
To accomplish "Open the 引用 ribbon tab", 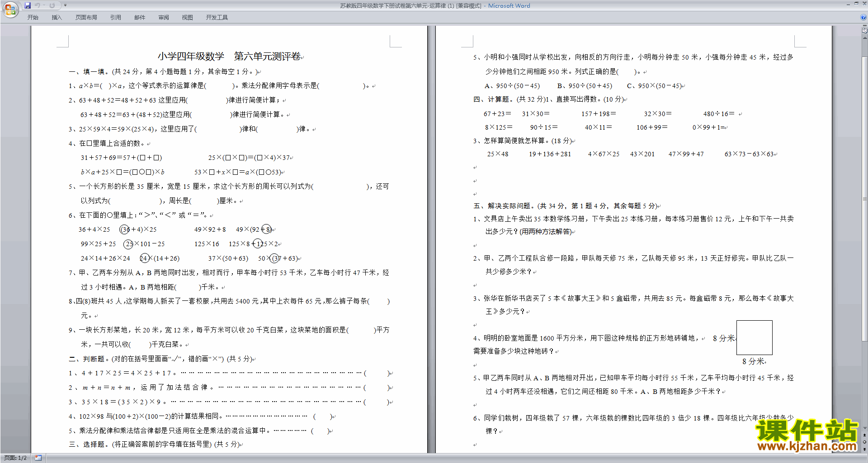I will click(x=116, y=18).
